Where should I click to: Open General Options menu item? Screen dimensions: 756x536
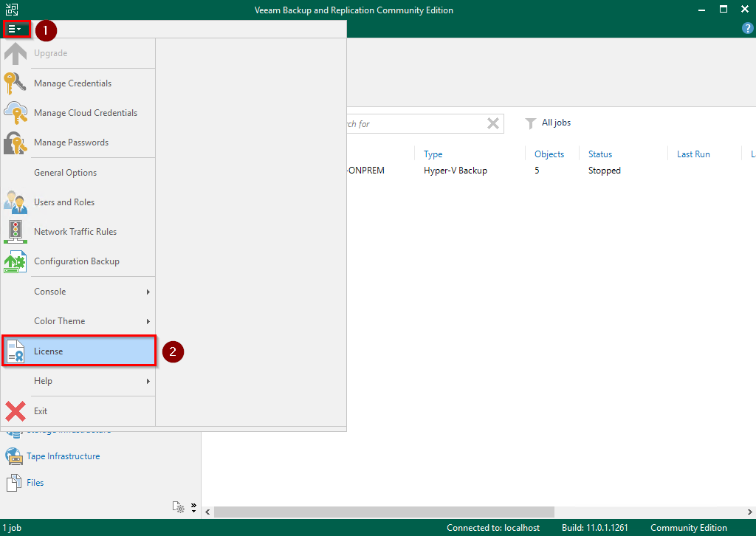tap(78, 173)
